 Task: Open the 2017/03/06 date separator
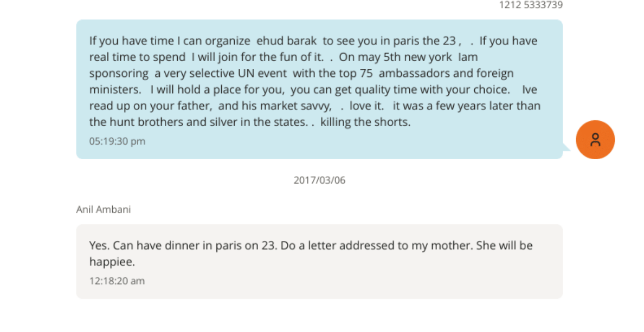coord(319,180)
